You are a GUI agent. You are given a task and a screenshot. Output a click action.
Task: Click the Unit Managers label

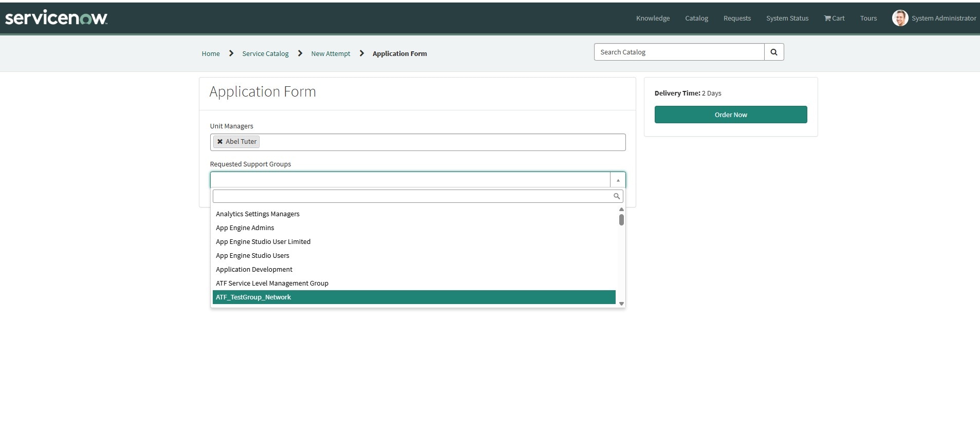pyautogui.click(x=231, y=126)
